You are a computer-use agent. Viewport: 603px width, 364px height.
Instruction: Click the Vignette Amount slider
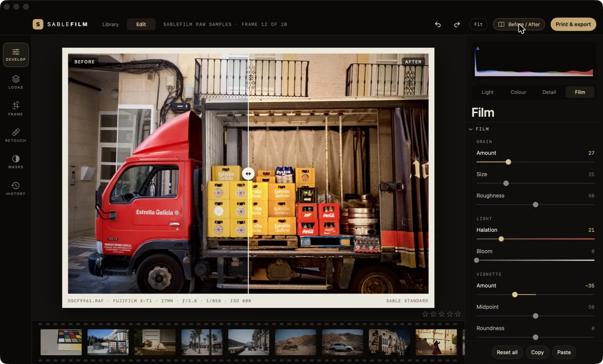point(535,295)
